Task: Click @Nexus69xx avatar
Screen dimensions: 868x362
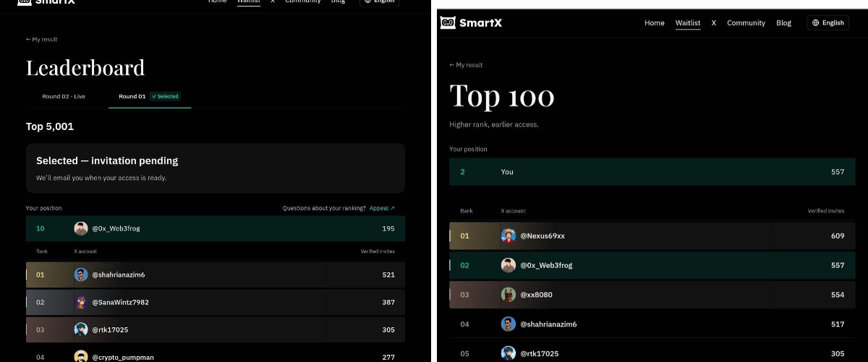Action: point(509,236)
